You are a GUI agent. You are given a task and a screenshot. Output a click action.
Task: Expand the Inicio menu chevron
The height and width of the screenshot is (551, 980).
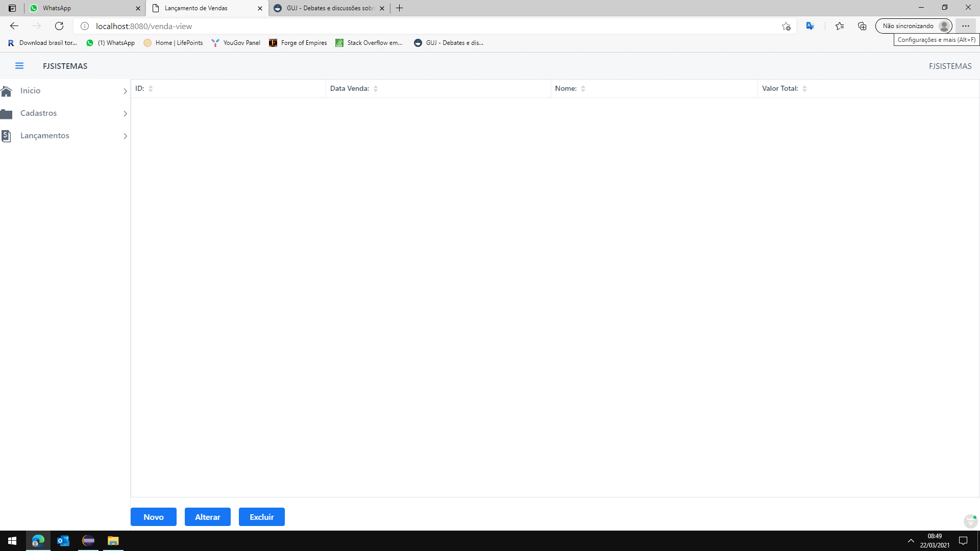pos(125,91)
